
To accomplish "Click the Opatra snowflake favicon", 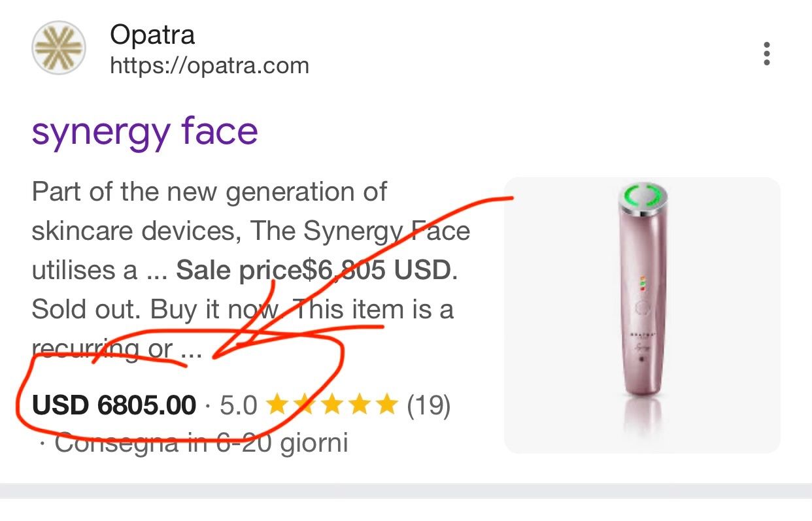I will pos(59,48).
